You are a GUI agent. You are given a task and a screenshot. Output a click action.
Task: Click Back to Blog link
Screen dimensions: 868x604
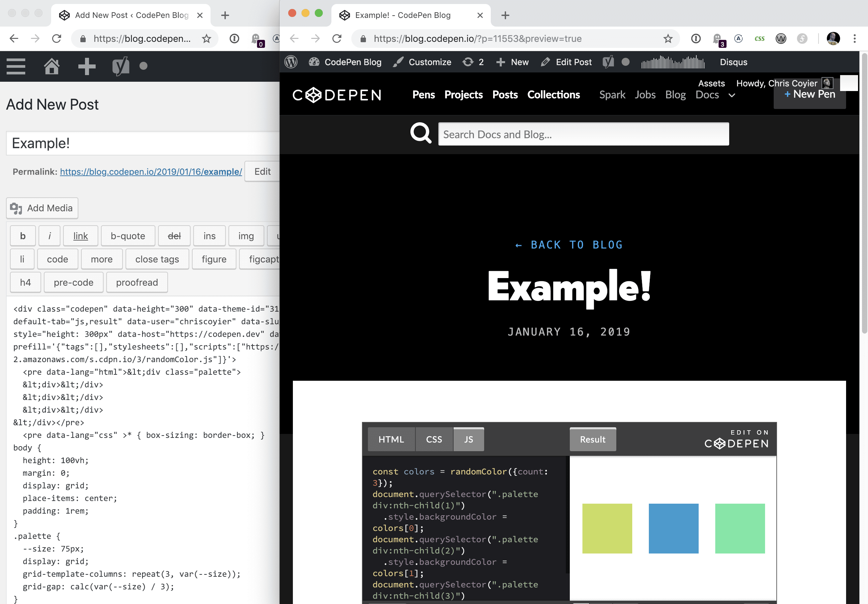pyautogui.click(x=569, y=245)
